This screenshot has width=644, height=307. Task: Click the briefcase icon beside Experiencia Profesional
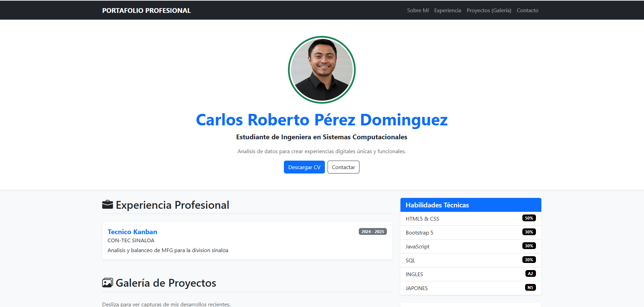point(107,205)
